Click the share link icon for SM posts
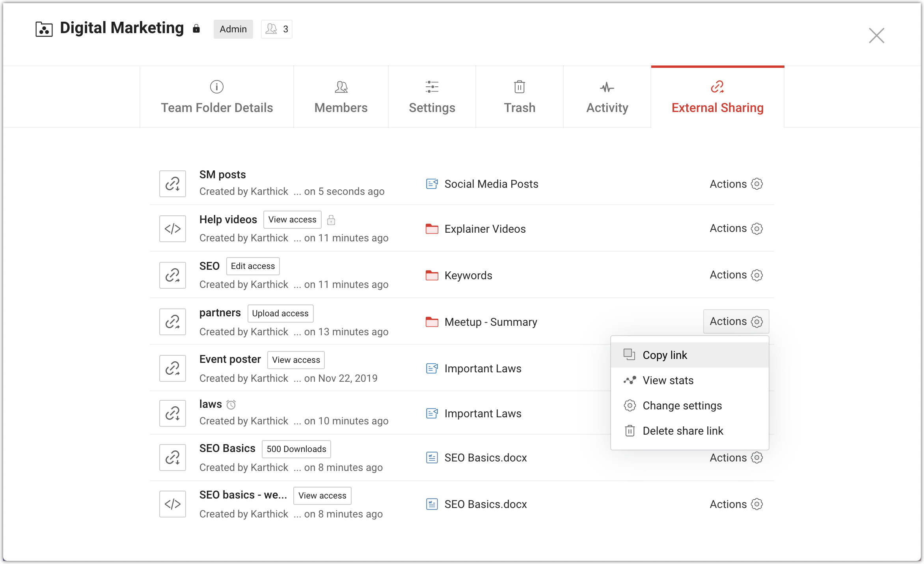Viewport: 924px width, 564px height. (173, 184)
